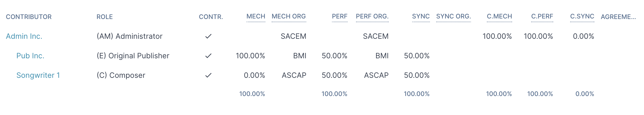Select the (E) Original Publisher role cell
The height and width of the screenshot is (115, 644).
133,56
